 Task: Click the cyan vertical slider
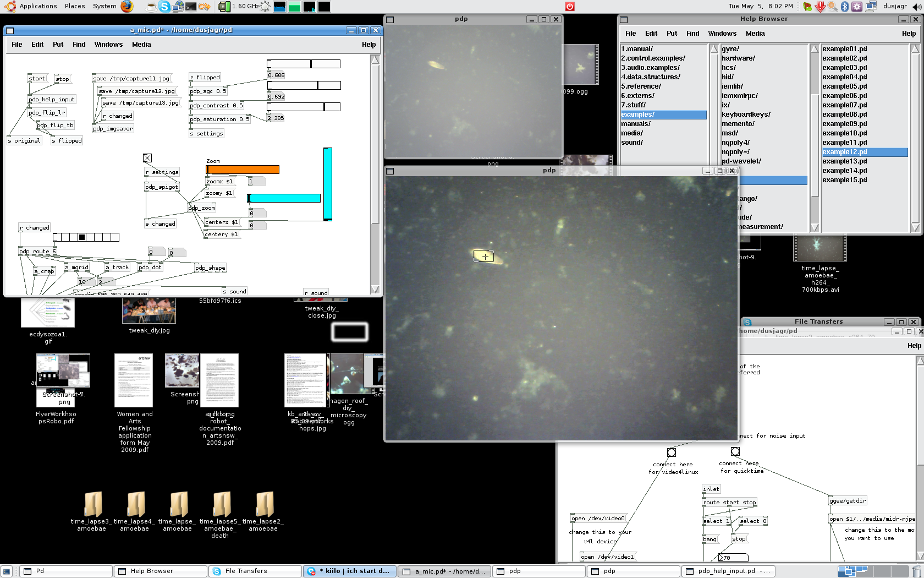pos(328,184)
